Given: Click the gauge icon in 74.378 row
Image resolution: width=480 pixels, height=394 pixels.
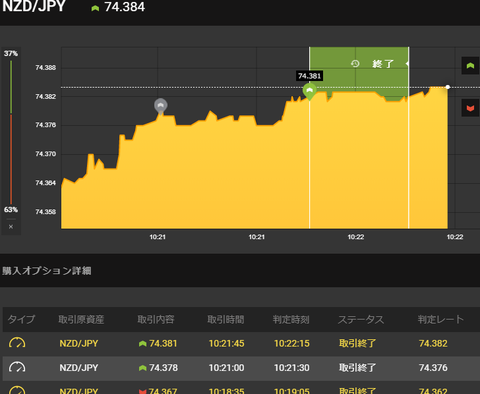Looking at the screenshot, I should click(17, 367).
